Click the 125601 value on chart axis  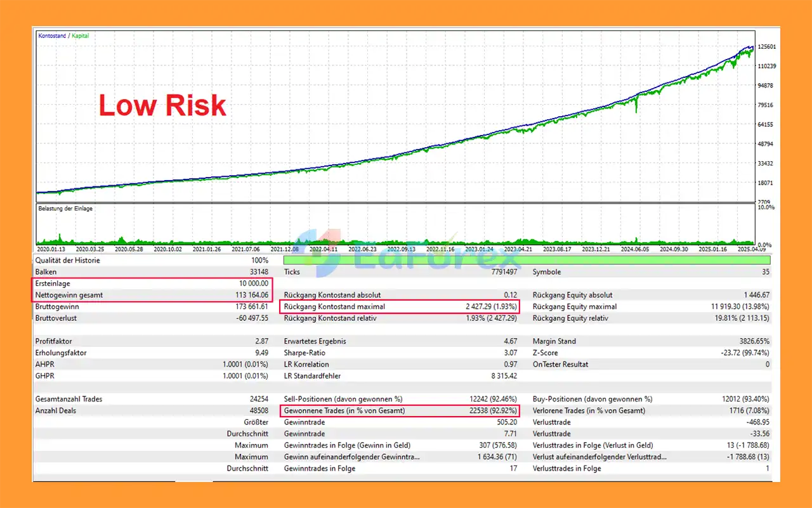tap(768, 47)
